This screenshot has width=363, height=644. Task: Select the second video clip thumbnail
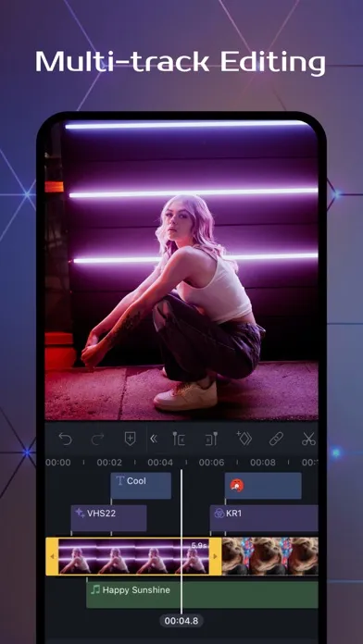(x=270, y=556)
